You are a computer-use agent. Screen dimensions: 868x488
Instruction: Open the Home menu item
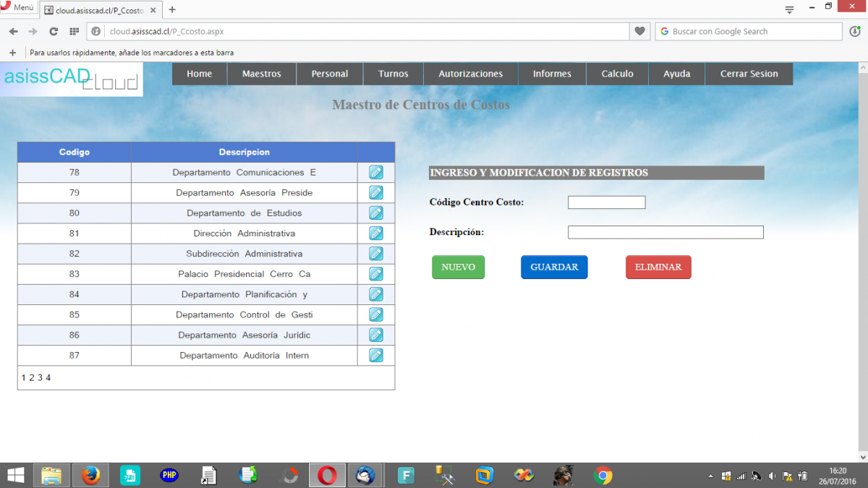click(200, 74)
